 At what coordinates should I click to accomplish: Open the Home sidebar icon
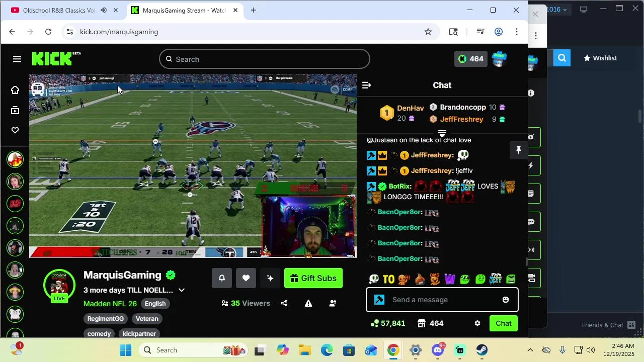(15, 90)
